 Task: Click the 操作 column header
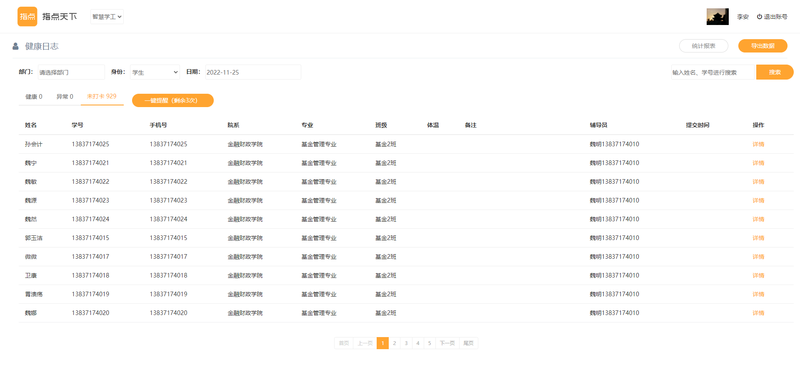[758, 125]
